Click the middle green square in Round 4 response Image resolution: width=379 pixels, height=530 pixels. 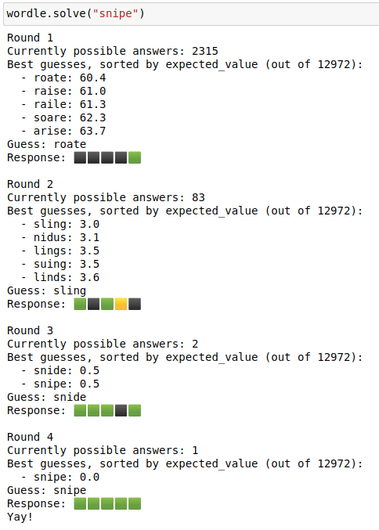pos(107,504)
